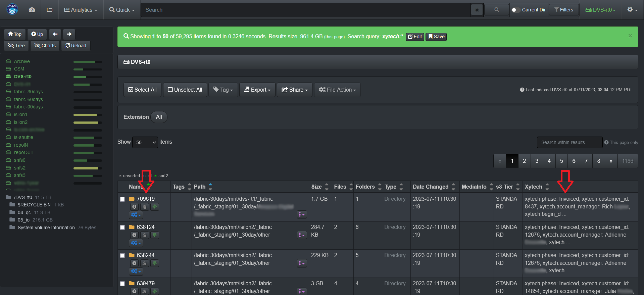
Task: Clear the search box with the X button
Action: (477, 10)
